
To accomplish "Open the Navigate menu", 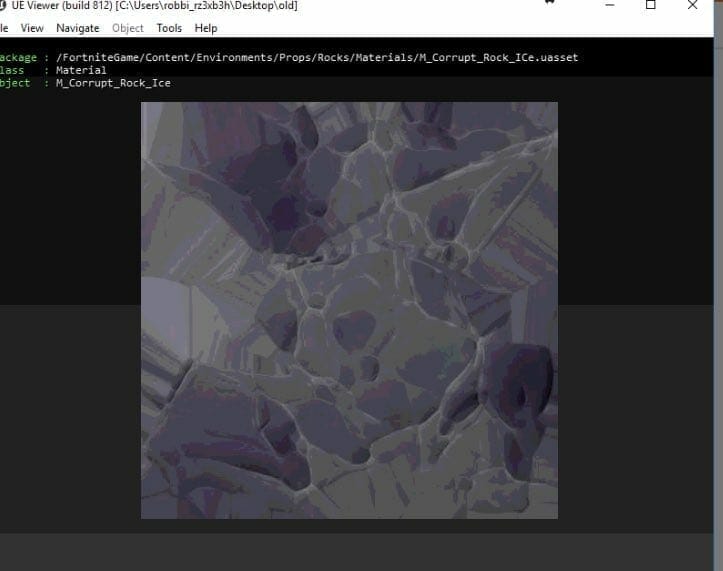I will [77, 28].
